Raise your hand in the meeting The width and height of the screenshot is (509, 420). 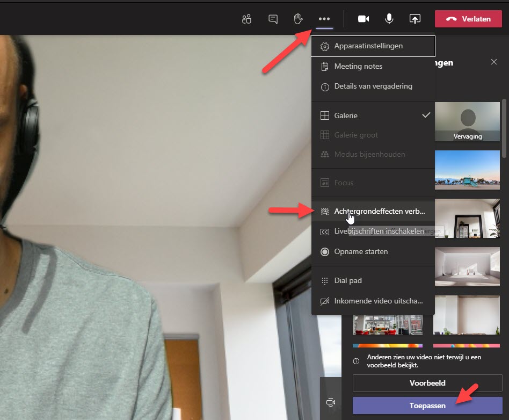(298, 19)
